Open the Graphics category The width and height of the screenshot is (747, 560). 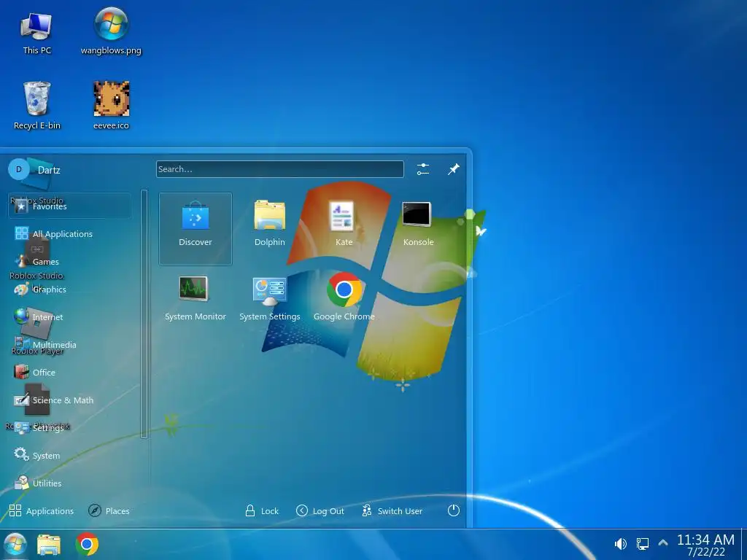point(69,289)
